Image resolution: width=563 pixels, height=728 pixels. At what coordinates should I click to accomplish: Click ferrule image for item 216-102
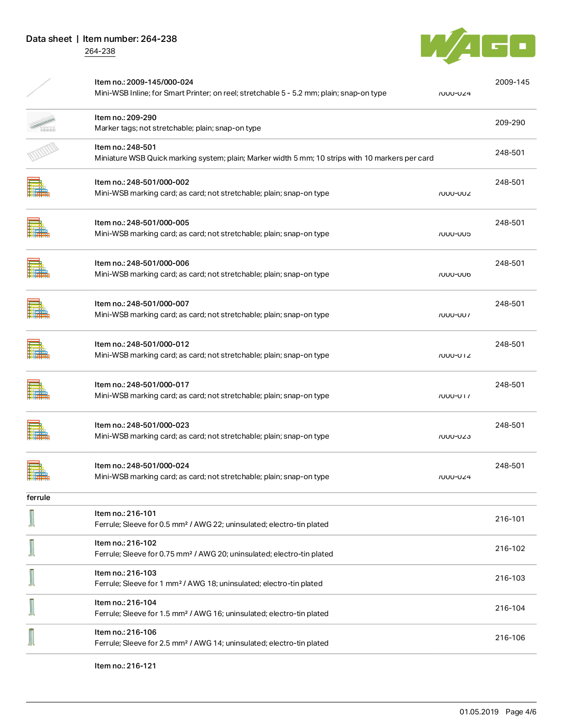[x=31, y=548]
